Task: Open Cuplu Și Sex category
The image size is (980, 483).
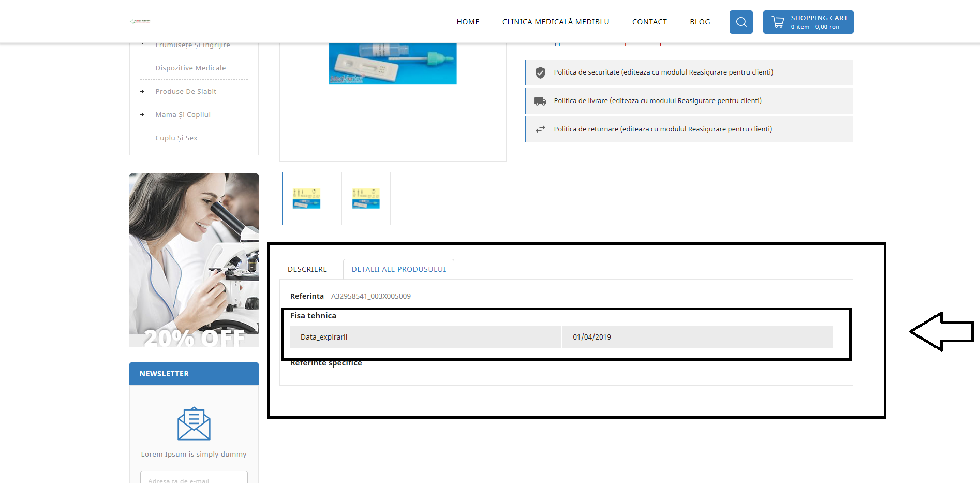Action: pos(176,138)
